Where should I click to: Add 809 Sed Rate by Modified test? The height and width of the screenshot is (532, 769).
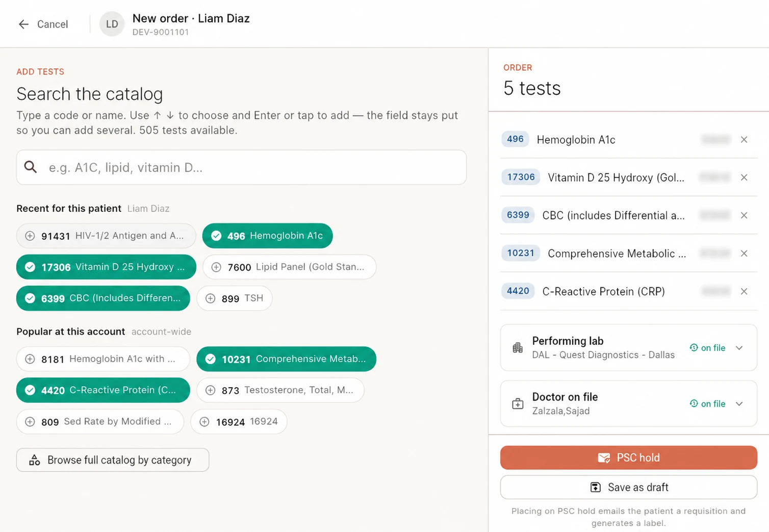pyautogui.click(x=100, y=422)
